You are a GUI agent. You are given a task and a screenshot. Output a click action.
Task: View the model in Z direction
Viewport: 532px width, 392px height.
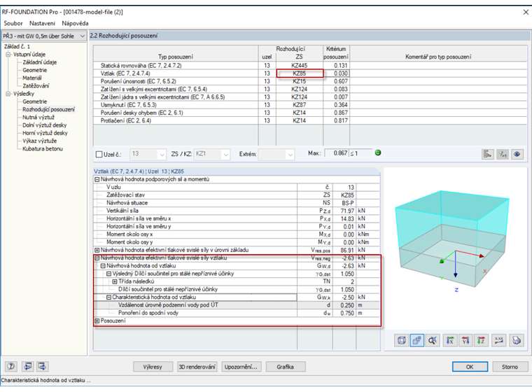[481, 340]
